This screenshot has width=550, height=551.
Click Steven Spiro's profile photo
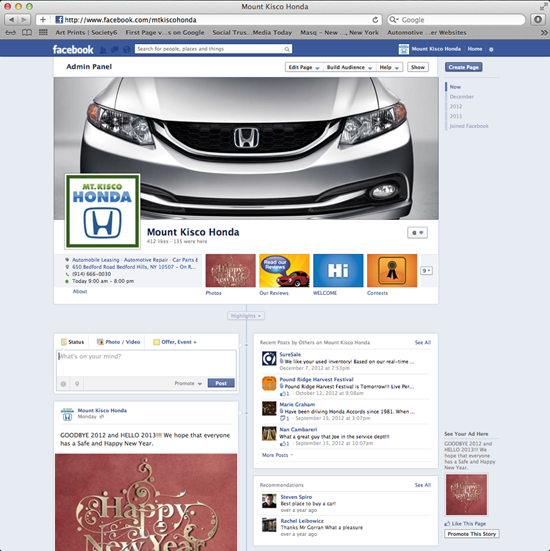click(x=269, y=501)
